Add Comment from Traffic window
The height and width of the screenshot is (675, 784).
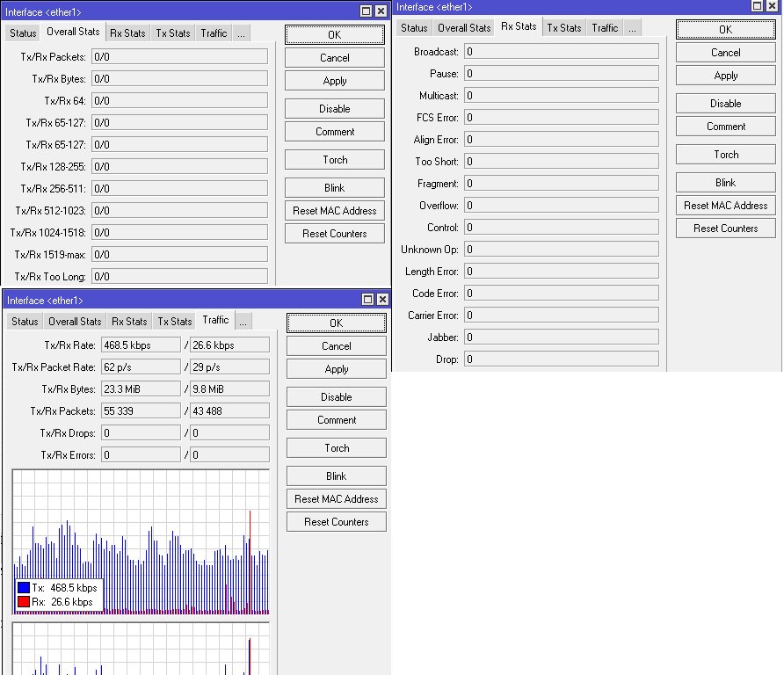[336, 420]
